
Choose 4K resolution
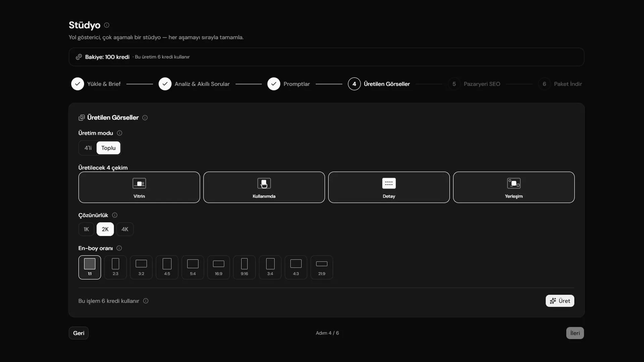(x=125, y=229)
